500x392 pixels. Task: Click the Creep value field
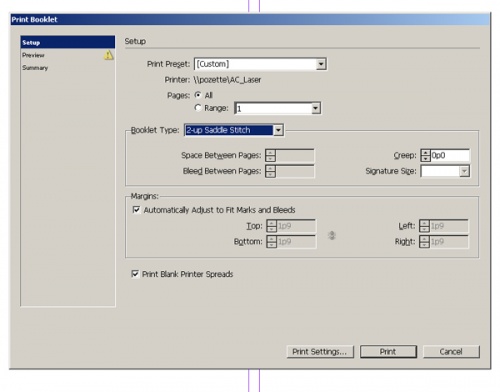click(x=450, y=155)
